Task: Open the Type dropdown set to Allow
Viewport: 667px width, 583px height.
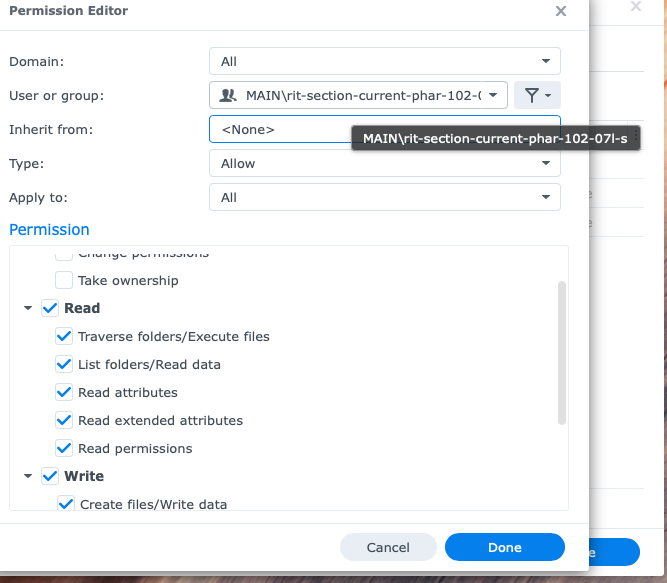Action: (x=384, y=163)
